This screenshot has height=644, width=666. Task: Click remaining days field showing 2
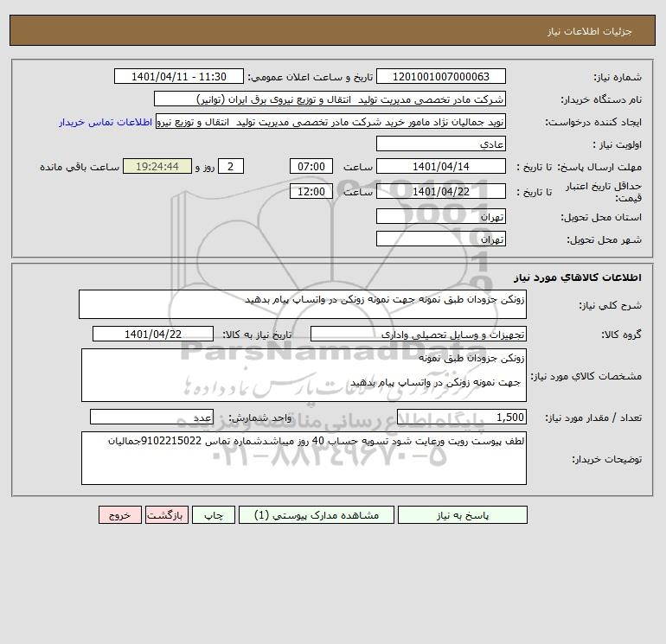pyautogui.click(x=231, y=167)
